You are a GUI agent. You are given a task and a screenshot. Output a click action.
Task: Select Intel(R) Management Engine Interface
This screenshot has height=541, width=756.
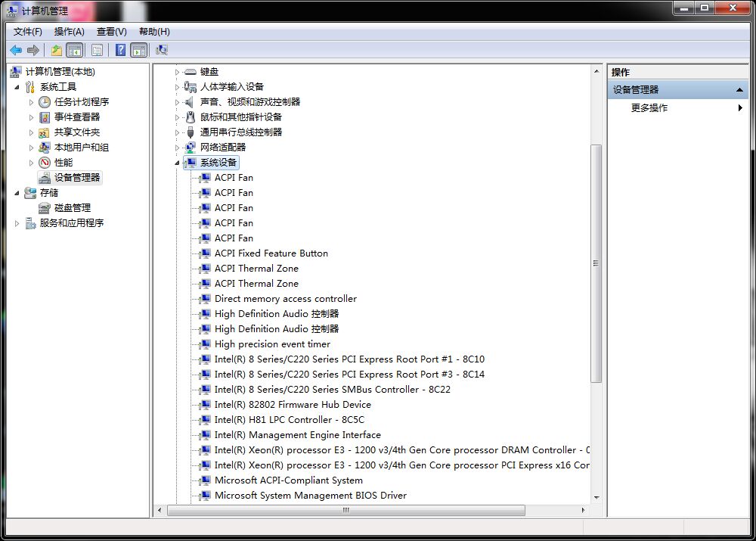tap(297, 435)
